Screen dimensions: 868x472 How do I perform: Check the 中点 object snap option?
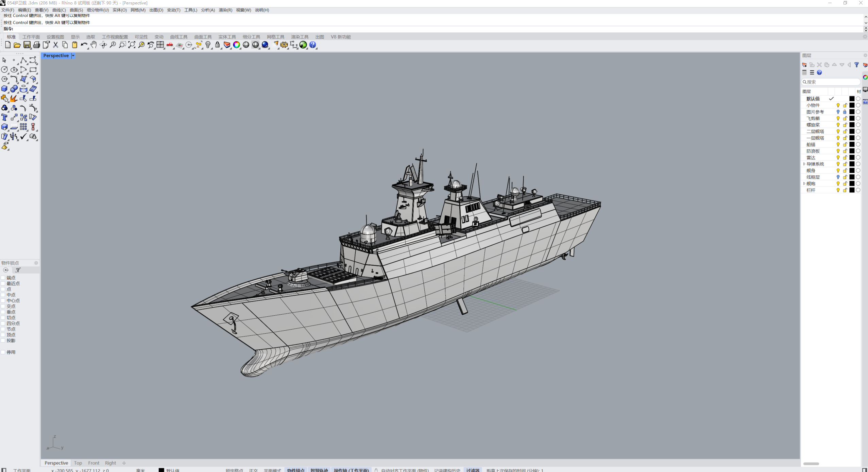pyautogui.click(x=3, y=295)
